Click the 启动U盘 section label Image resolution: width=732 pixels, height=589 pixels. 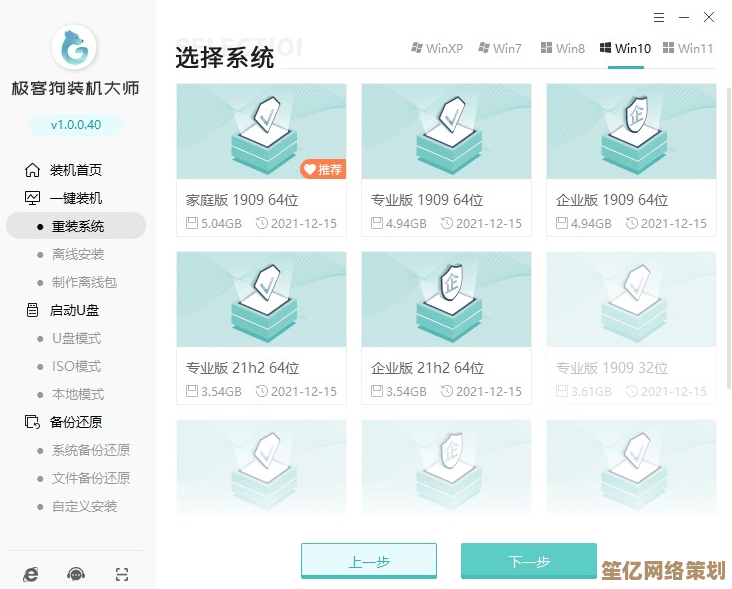click(x=74, y=310)
